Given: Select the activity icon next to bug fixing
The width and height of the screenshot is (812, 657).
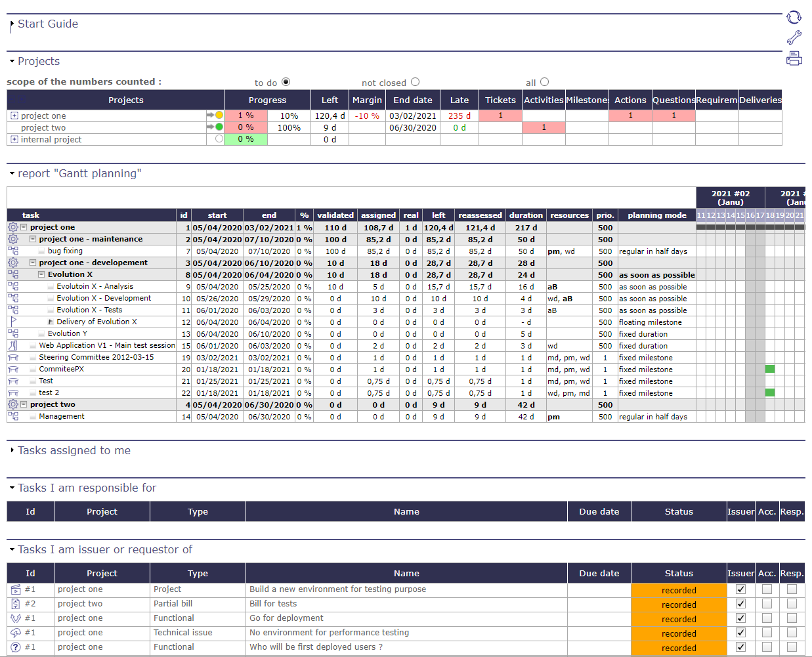Looking at the screenshot, I should click(x=12, y=251).
